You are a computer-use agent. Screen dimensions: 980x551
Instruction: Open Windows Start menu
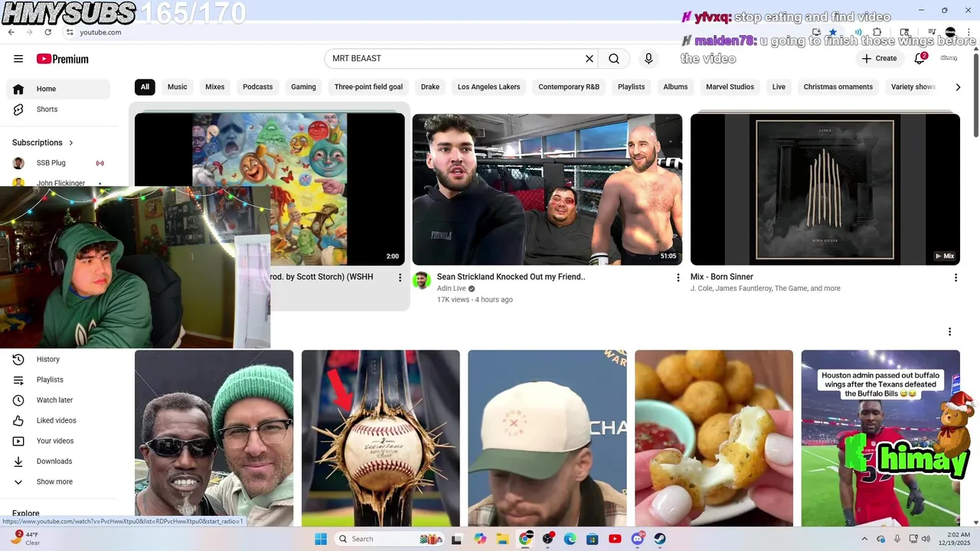(321, 539)
